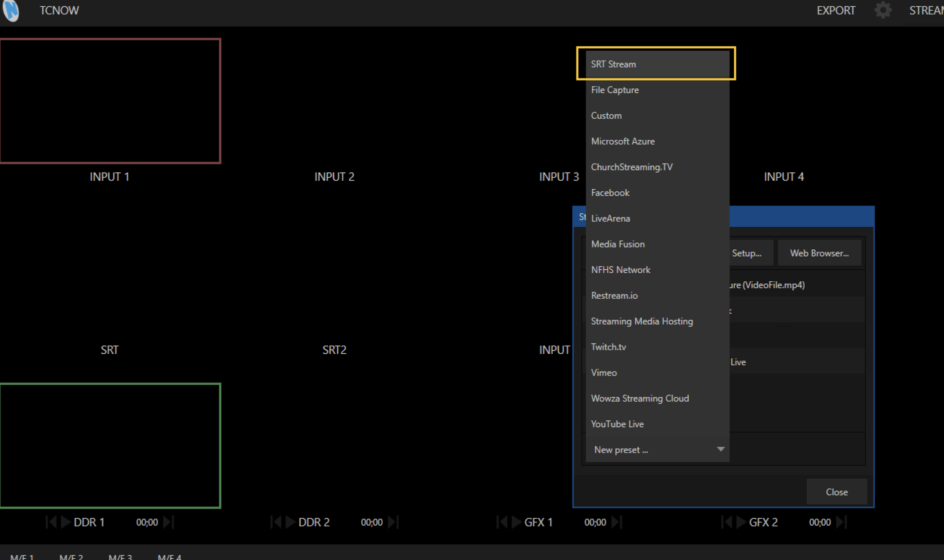Switch to the M/E 3 tab
Screen dimensions: 944x560
(x=120, y=556)
